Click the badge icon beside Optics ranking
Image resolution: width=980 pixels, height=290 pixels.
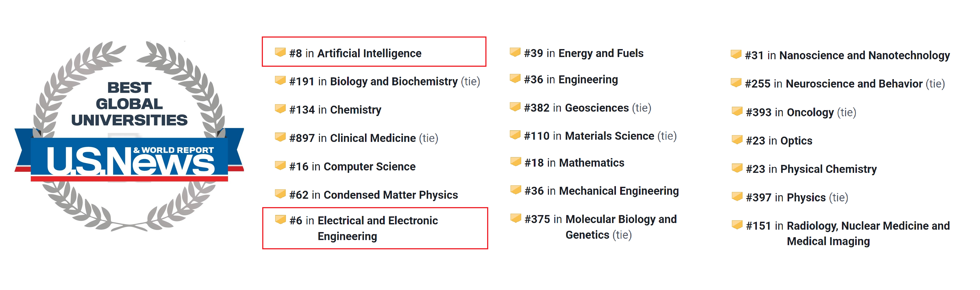pos(737,140)
